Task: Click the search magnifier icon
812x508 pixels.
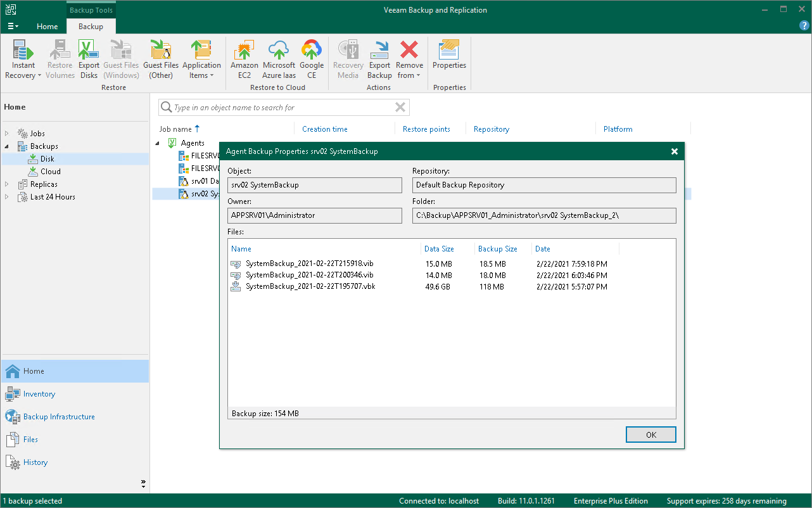Action: click(x=166, y=108)
